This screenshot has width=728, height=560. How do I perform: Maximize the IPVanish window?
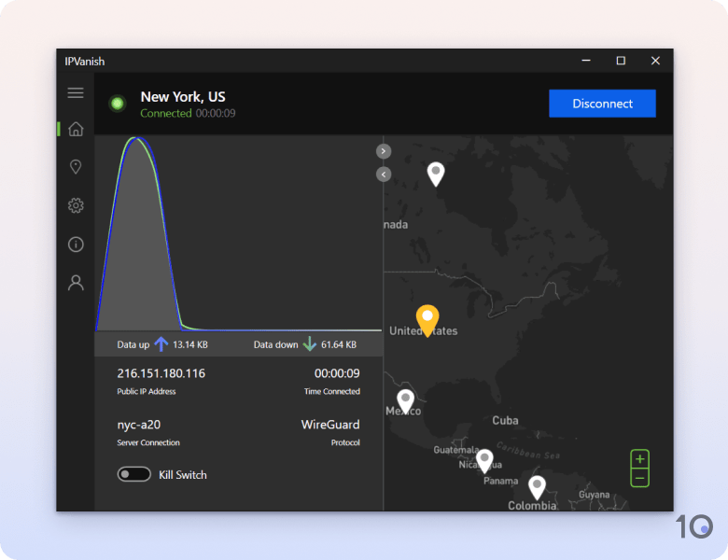click(621, 61)
